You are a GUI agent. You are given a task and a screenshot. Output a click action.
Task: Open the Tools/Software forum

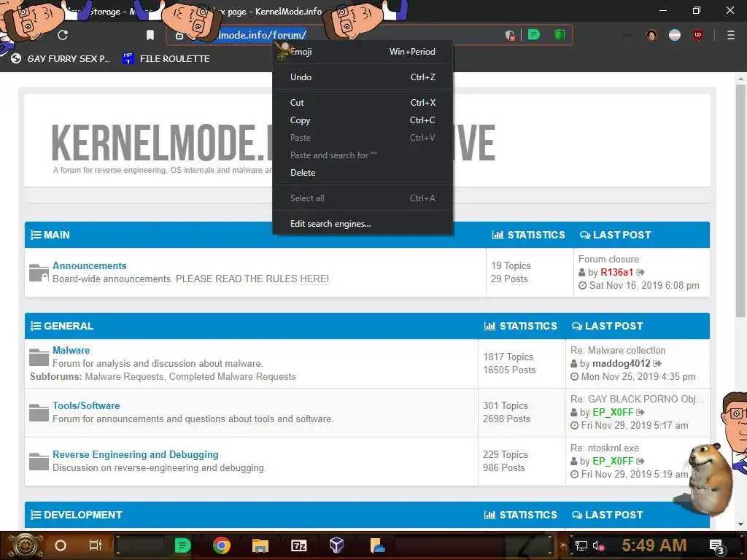(x=86, y=405)
